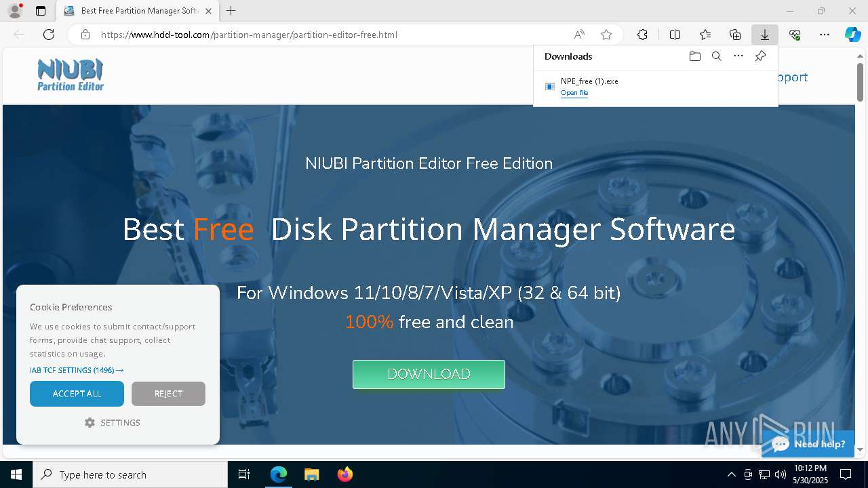Viewport: 868px width, 488px height.
Task: Click the scrollbar down arrow
Action: (x=860, y=449)
